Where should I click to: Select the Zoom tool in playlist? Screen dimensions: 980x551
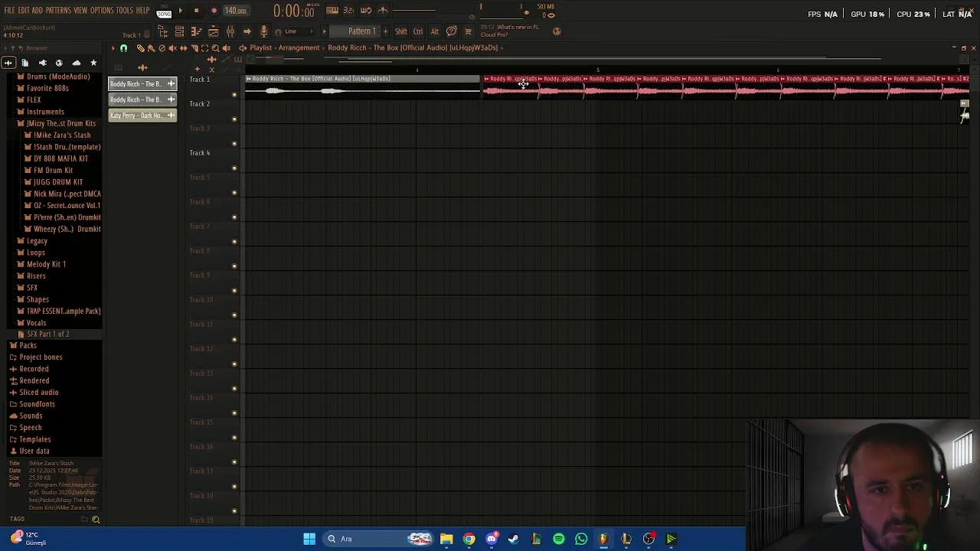215,48
